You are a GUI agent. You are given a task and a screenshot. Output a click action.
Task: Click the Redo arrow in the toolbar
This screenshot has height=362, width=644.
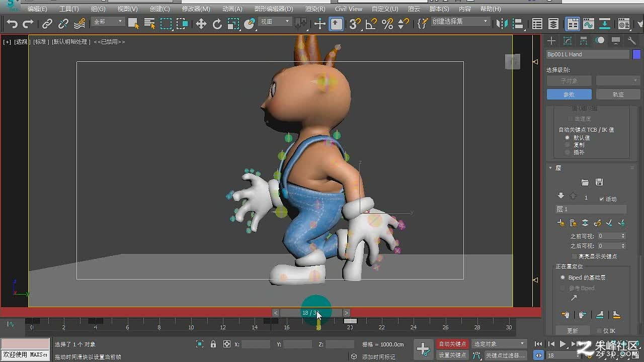(28, 24)
